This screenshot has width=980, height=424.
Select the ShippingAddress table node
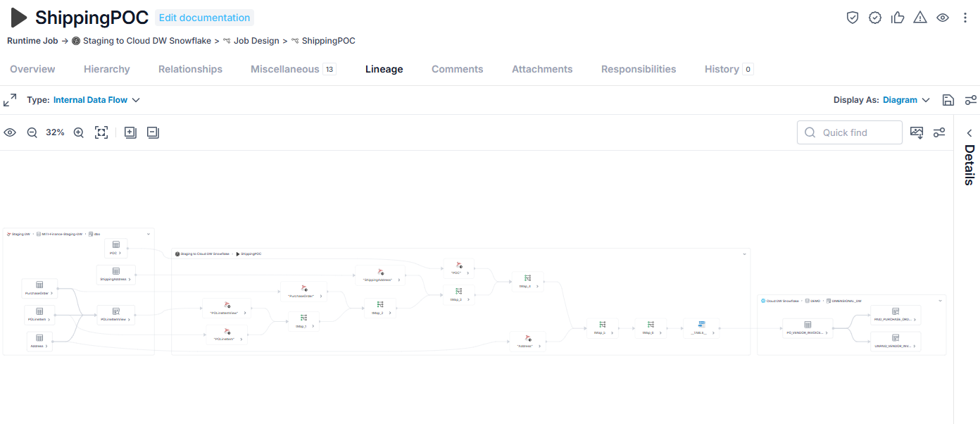click(116, 275)
